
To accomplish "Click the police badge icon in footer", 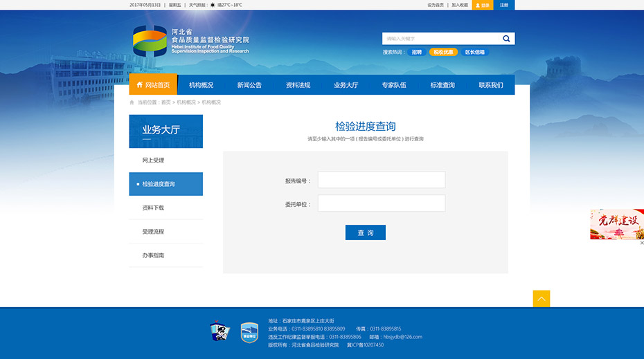I will pos(217,332).
